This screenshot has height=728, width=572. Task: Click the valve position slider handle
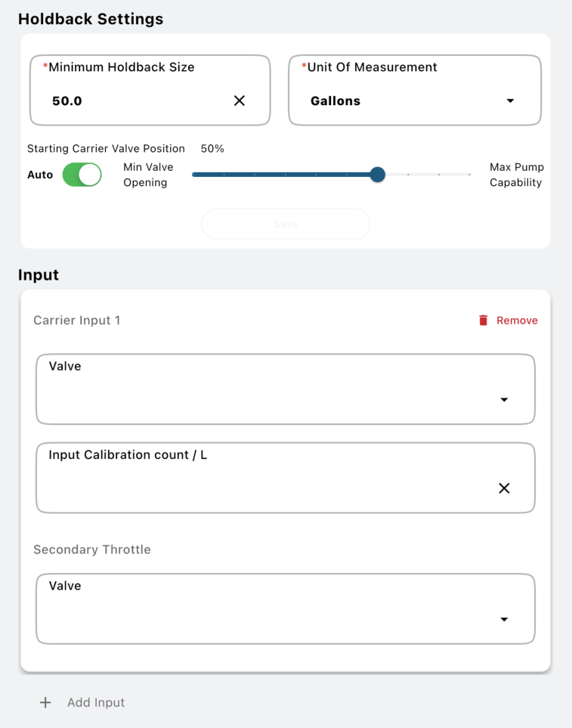[x=378, y=175]
